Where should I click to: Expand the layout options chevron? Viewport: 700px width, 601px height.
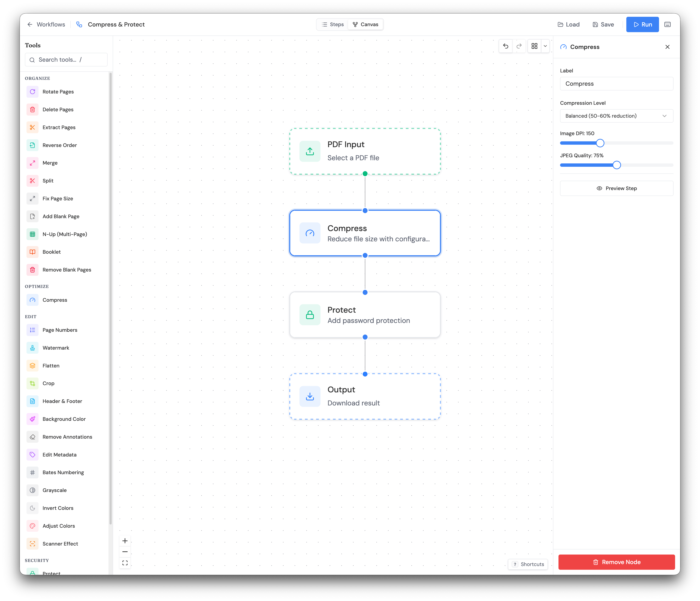545,46
